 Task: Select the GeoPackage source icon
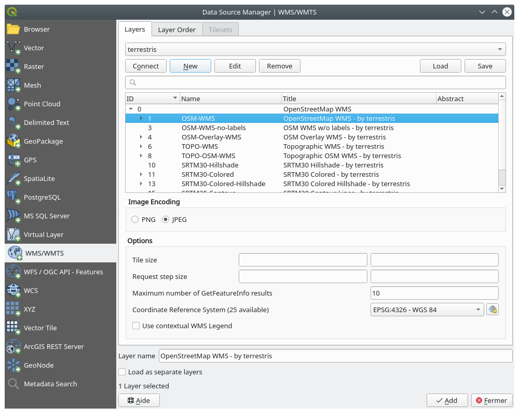pos(13,141)
